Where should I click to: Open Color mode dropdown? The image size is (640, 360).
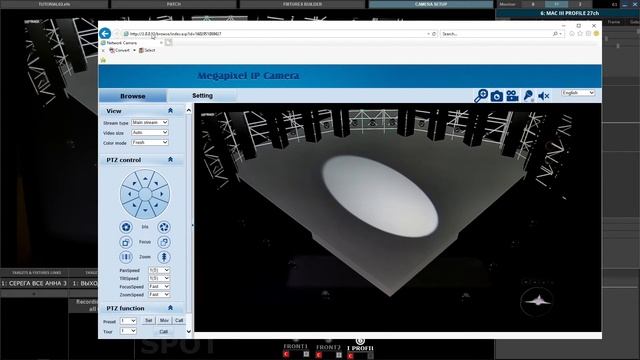pyautogui.click(x=150, y=142)
